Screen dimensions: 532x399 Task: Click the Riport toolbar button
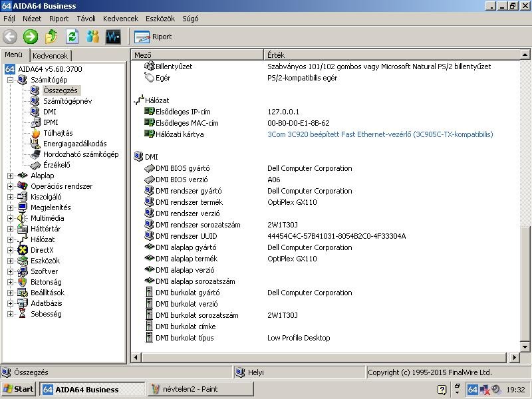153,37
